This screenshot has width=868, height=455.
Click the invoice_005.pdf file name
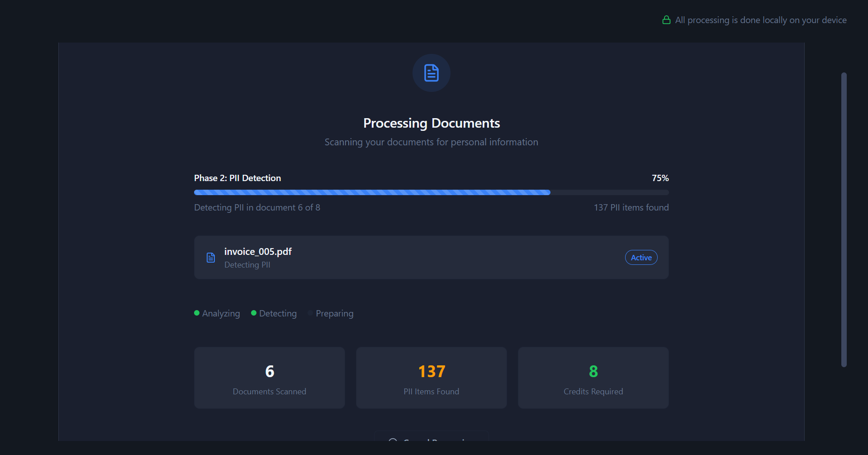point(258,252)
